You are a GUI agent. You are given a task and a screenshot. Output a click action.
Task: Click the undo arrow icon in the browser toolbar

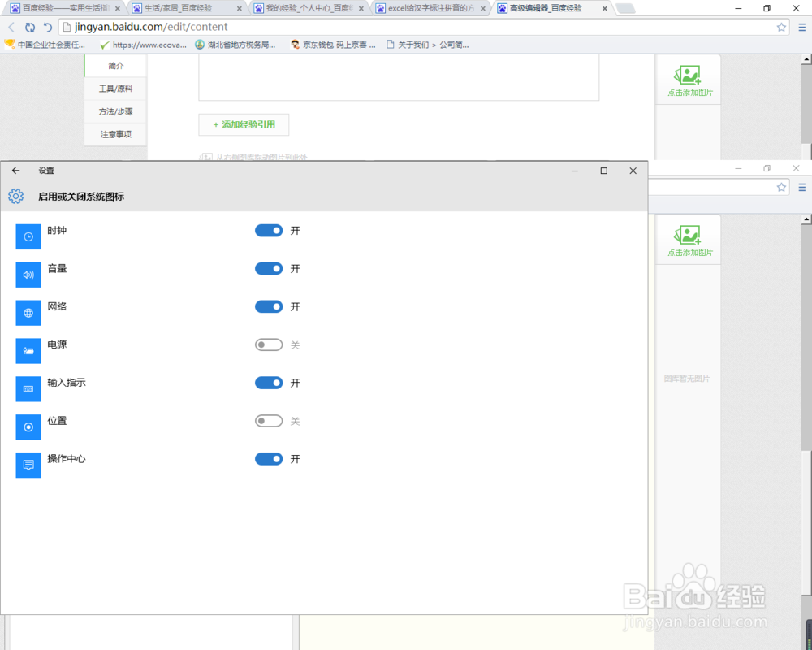48,27
